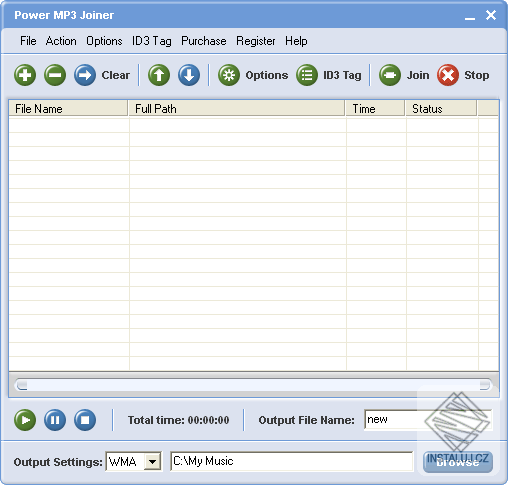
Task: Close the Power MP3 Joiner window
Action: [491, 15]
